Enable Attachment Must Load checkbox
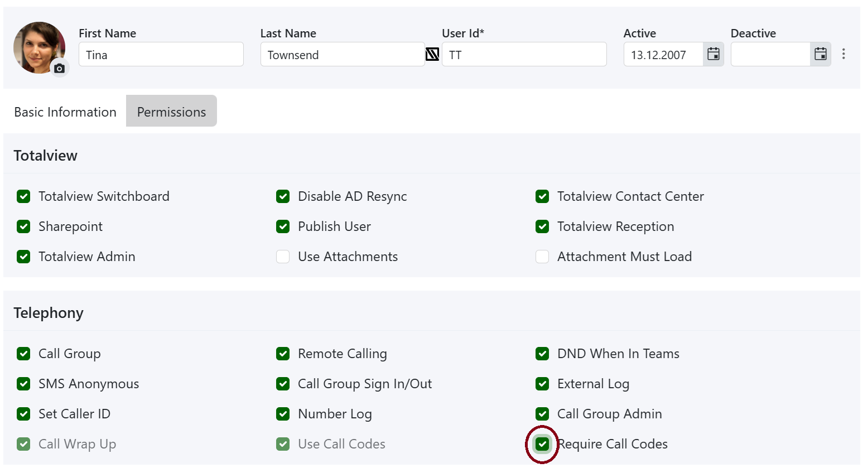Screen dimensions: 868x468 [x=542, y=257]
